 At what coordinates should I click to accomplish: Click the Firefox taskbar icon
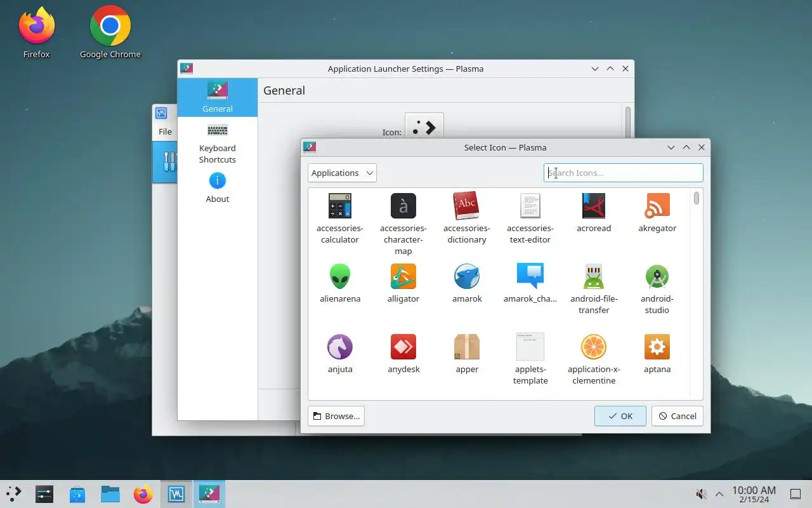coord(143,493)
